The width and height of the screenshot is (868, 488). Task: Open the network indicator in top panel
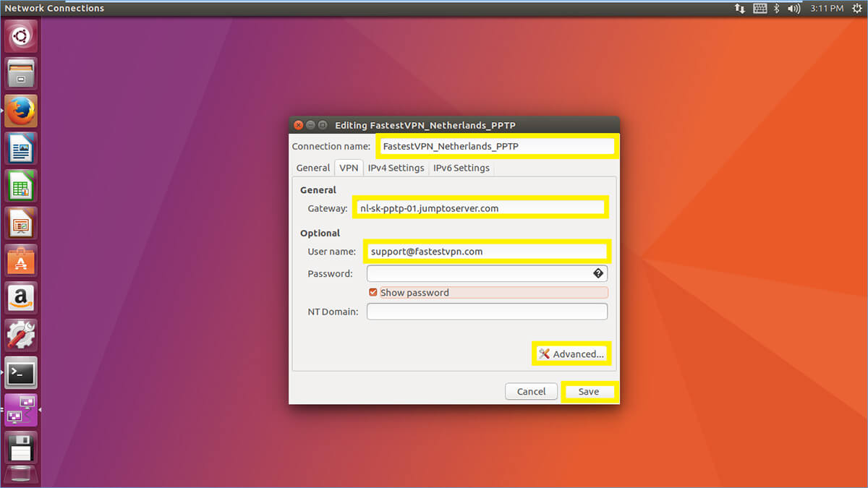click(x=740, y=9)
